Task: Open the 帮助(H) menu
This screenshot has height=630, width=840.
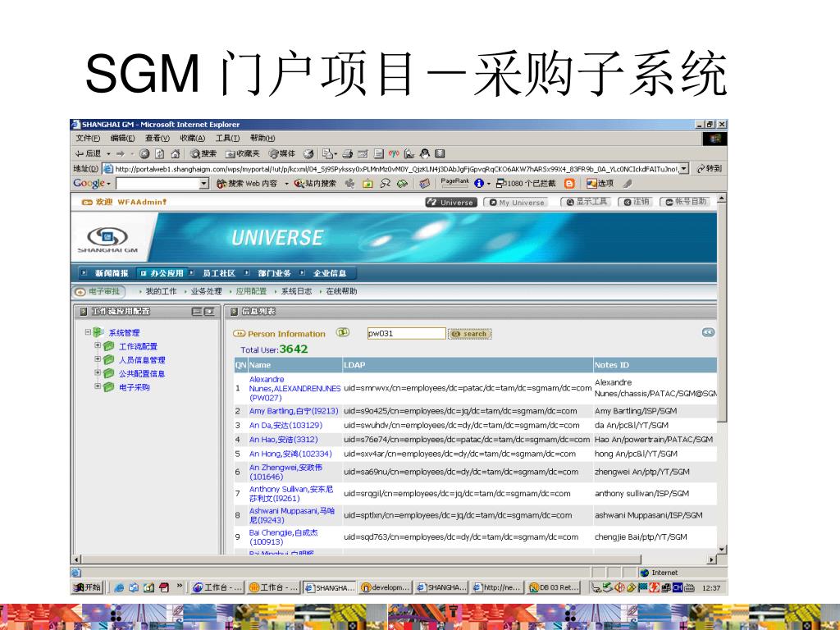Action: pos(262,138)
